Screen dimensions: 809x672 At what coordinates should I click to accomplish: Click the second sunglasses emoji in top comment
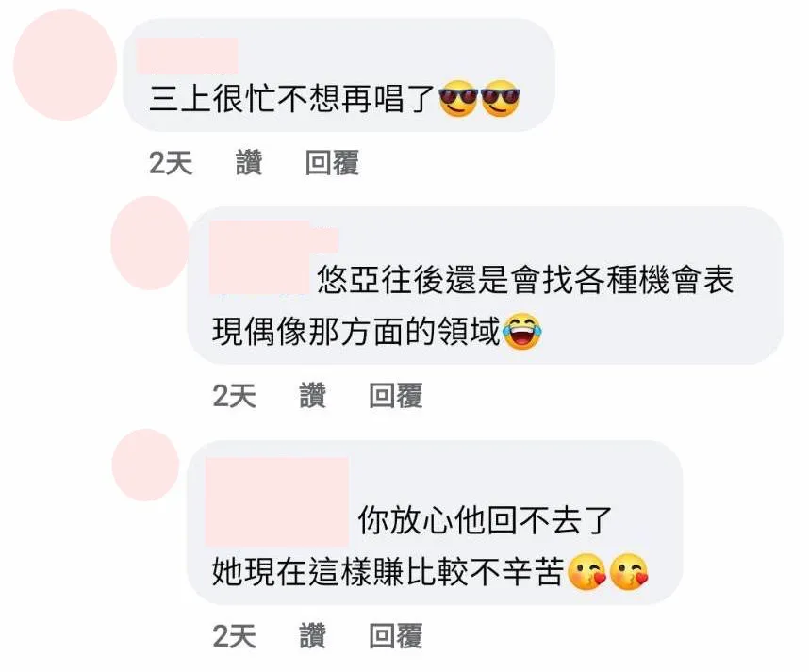tap(501, 98)
